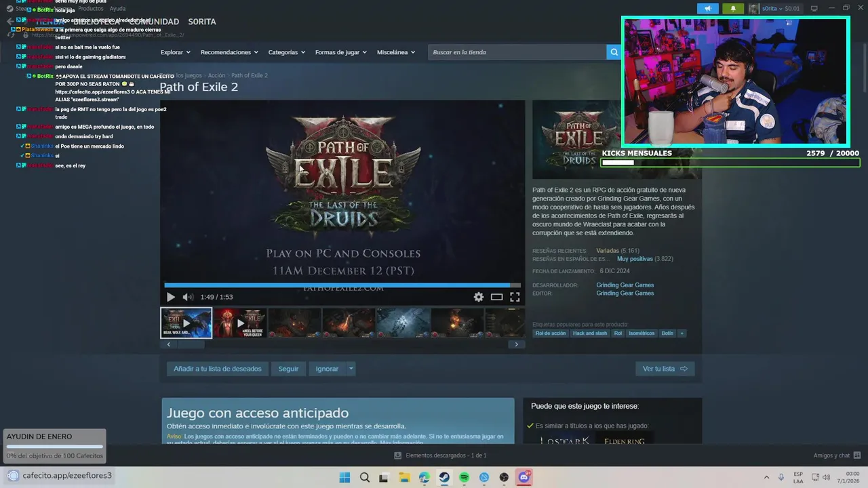The height and width of the screenshot is (488, 868).
Task: Select the Botín tag
Action: [x=667, y=333]
